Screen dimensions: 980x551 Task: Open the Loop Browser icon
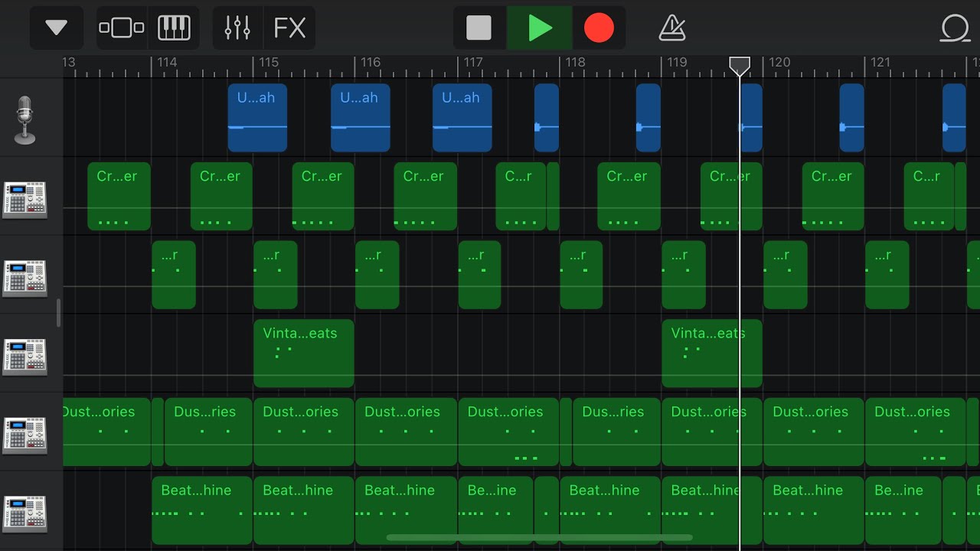tap(955, 28)
